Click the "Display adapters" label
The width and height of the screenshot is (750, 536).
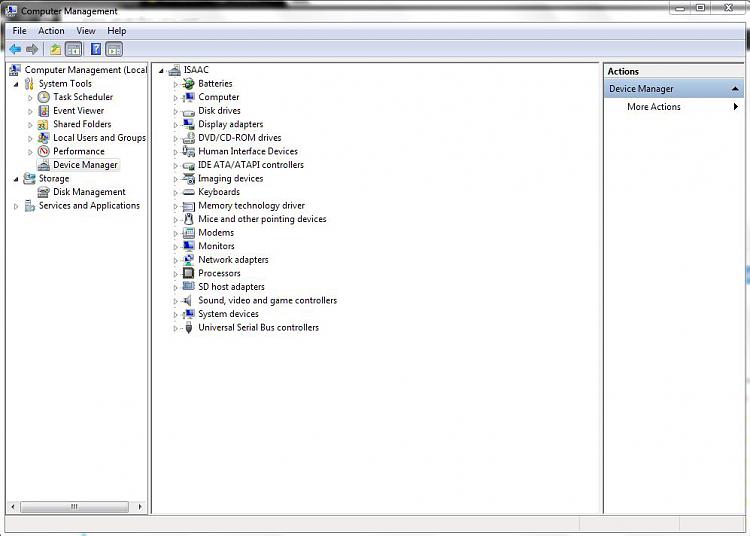231,124
